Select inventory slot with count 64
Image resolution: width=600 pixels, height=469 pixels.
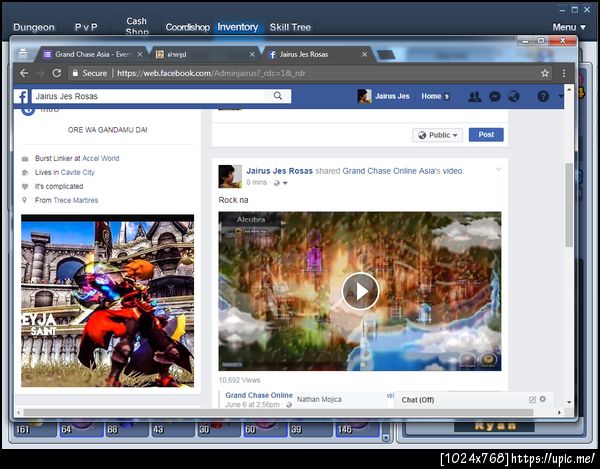click(81, 428)
